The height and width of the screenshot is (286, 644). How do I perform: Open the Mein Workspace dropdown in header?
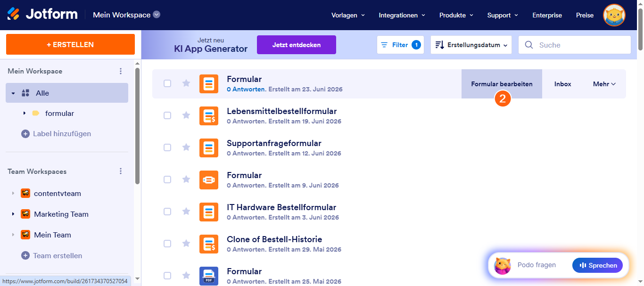click(x=126, y=15)
